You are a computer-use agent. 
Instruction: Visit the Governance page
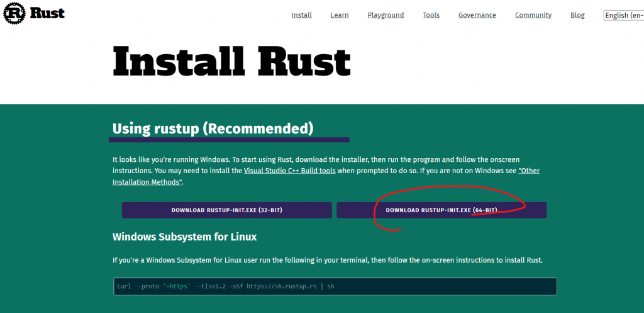477,15
